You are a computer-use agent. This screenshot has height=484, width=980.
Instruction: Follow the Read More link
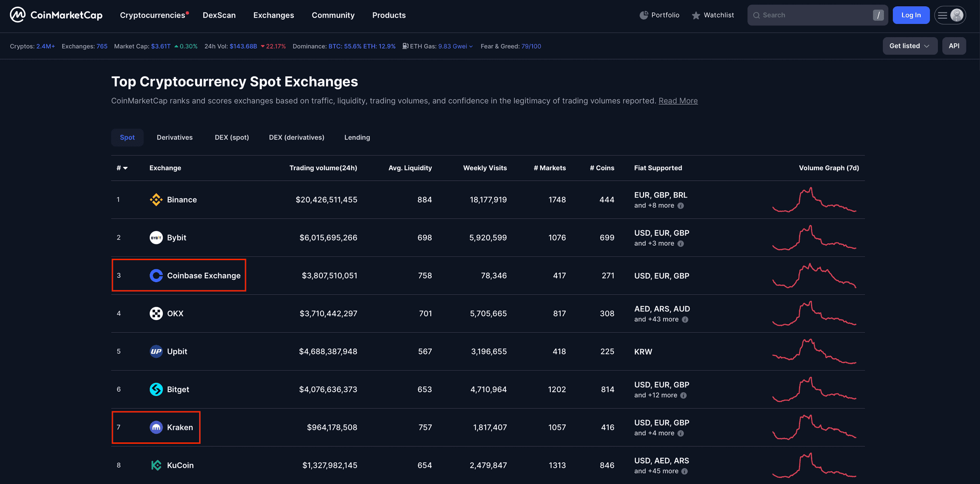tap(678, 101)
